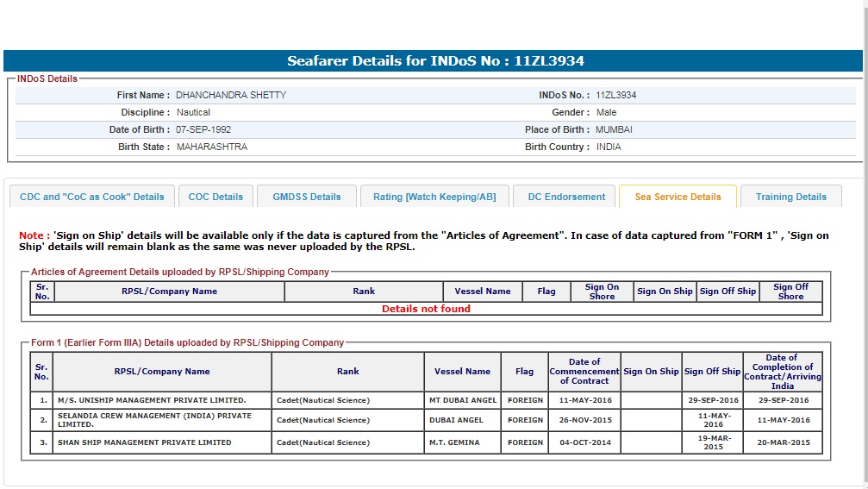868x489 pixels.
Task: Select the M/S. Uniship Management Private Limited row
Action: [152, 400]
